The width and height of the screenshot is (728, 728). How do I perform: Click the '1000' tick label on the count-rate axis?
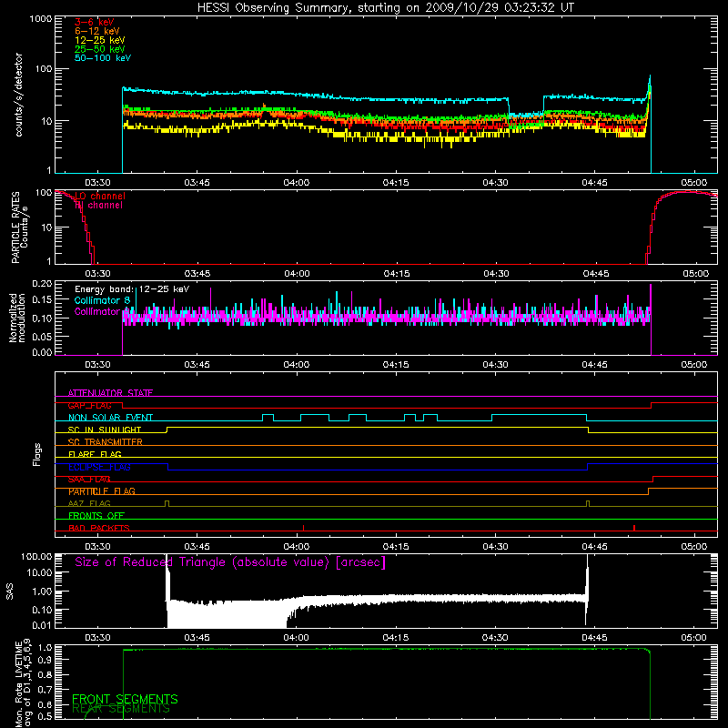40,19
